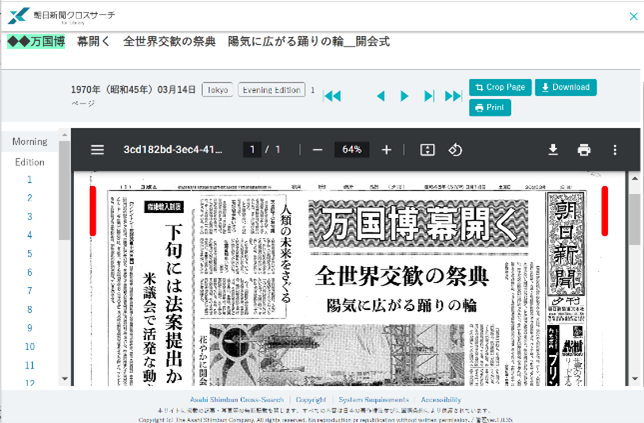Click the 64% zoom level field
The image size is (644, 423).
tap(352, 149)
